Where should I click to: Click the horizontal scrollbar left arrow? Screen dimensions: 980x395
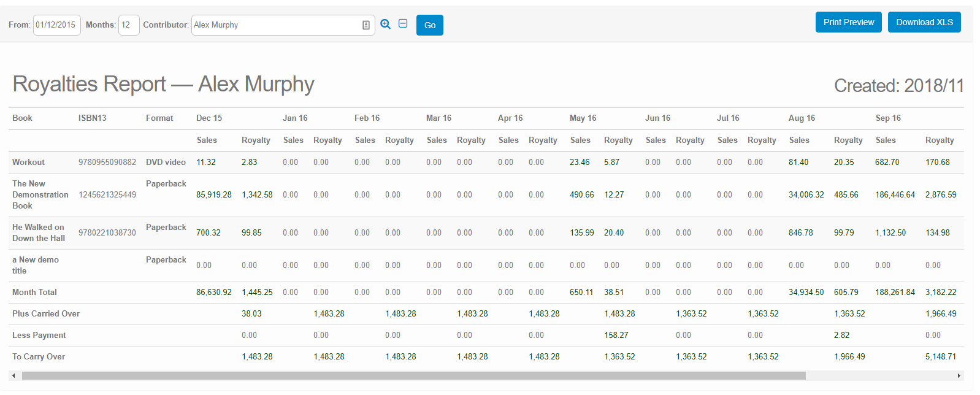click(13, 375)
